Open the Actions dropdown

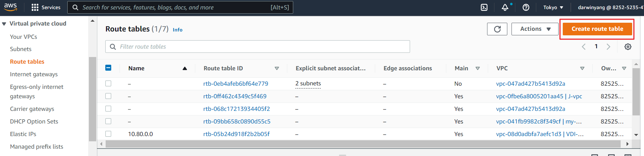[535, 29]
